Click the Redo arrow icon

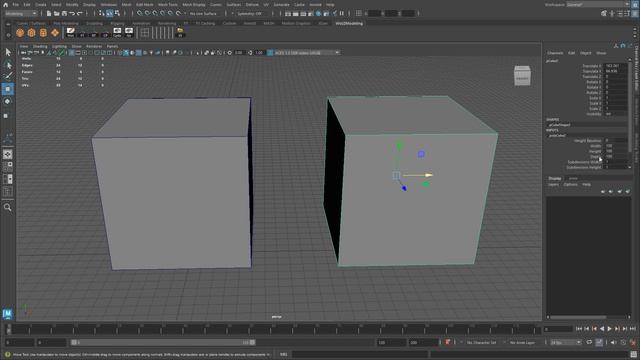click(80, 13)
